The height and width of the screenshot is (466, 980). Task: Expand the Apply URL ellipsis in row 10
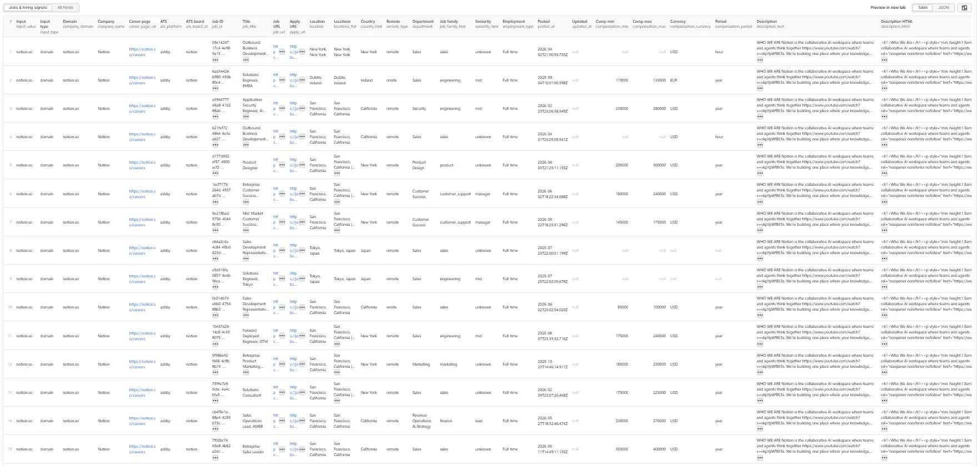coord(301,307)
